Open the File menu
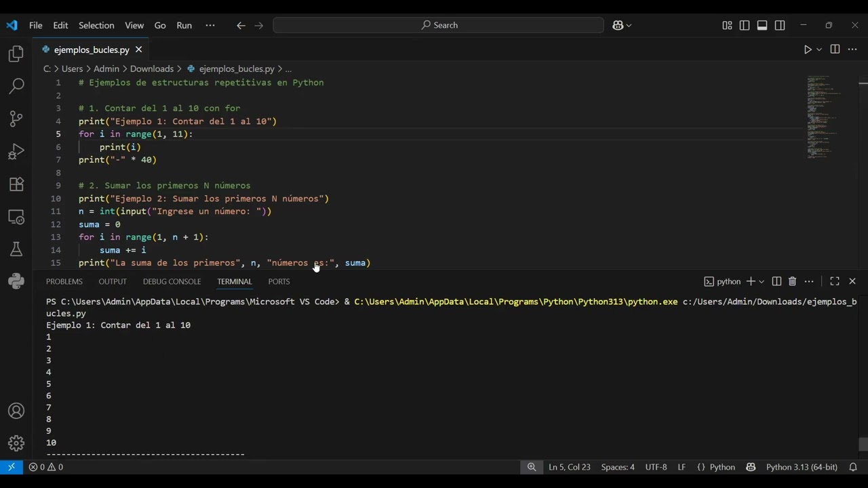The image size is (868, 488). pos(36,25)
